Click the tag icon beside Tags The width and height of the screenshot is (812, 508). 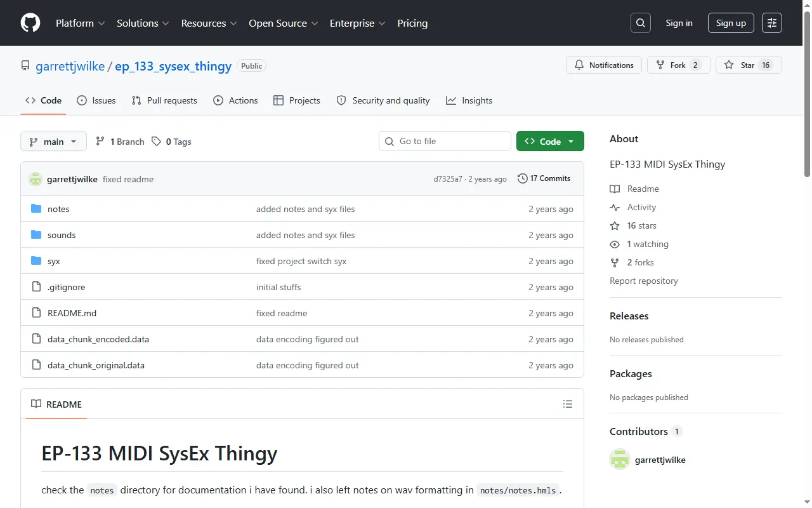pos(156,142)
